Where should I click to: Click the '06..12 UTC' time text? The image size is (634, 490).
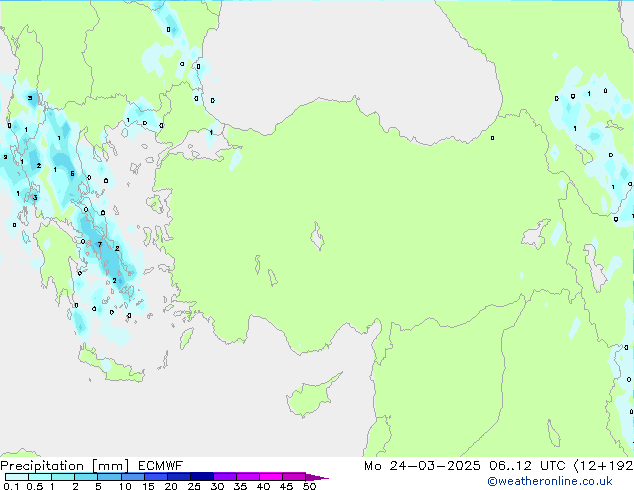(x=527, y=466)
